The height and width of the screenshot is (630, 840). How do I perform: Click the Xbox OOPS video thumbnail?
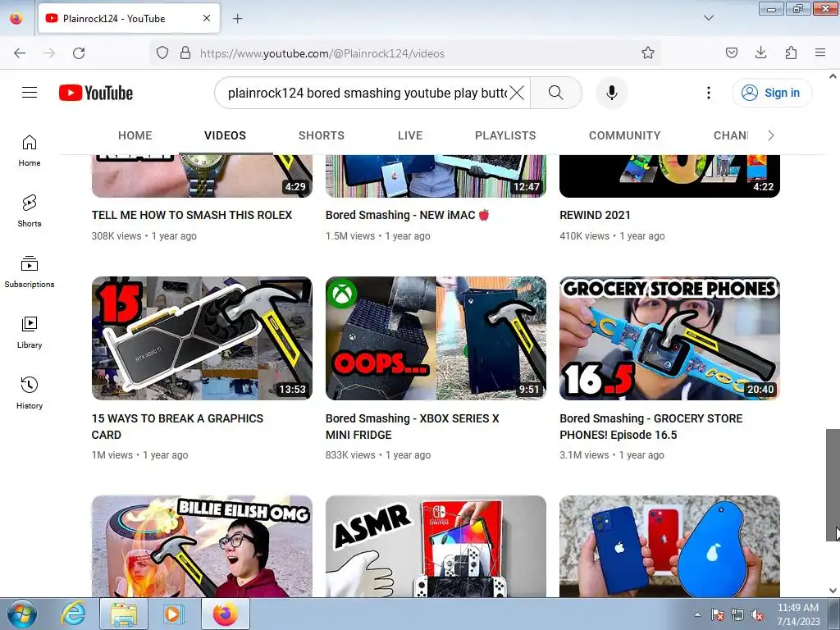tap(436, 338)
